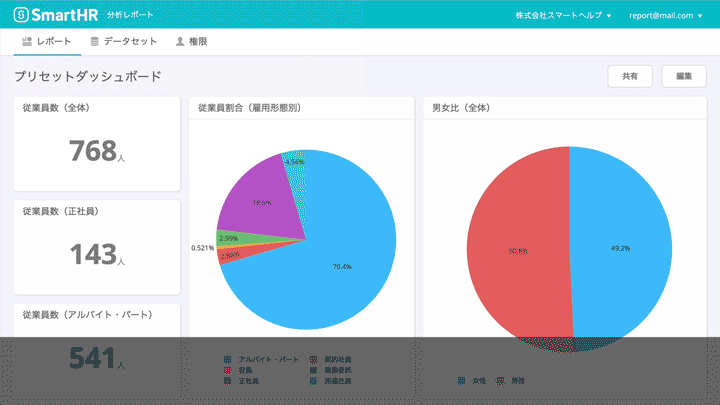Screen dimensions: 720x405
Task: Open the 株式会社スマートヘルプ dropdown
Action: click(563, 16)
